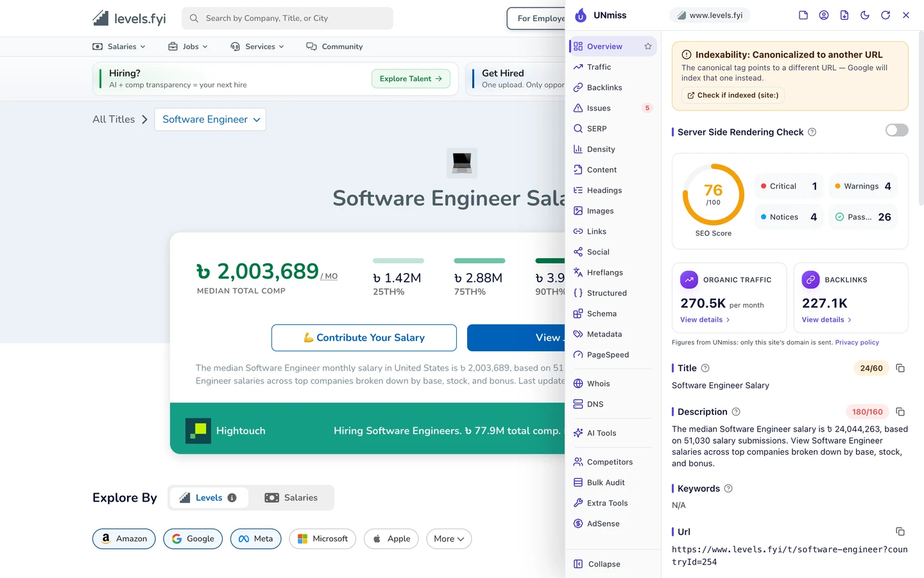Click the Description help question icon
Viewport: 924px width, 578px height.
(736, 412)
